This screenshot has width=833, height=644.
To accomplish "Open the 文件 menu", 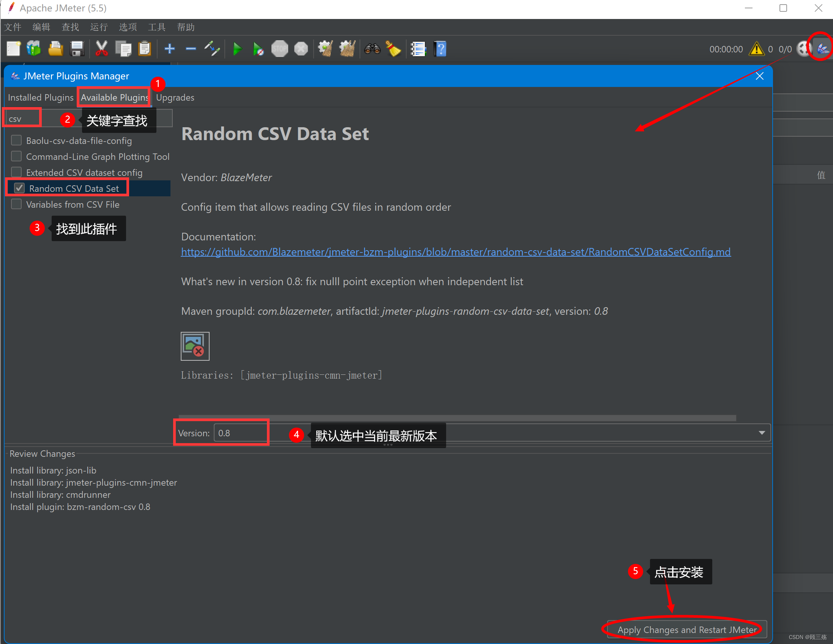I will (x=13, y=27).
